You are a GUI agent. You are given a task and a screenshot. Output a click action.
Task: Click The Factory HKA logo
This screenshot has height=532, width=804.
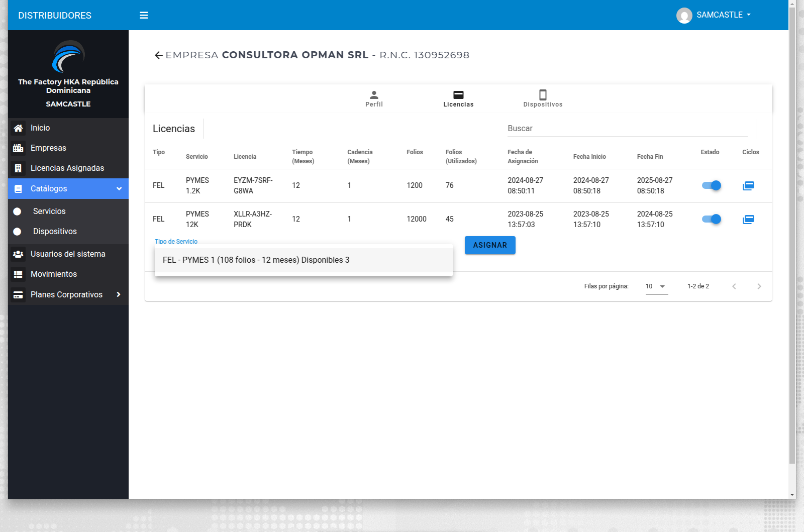[68, 56]
